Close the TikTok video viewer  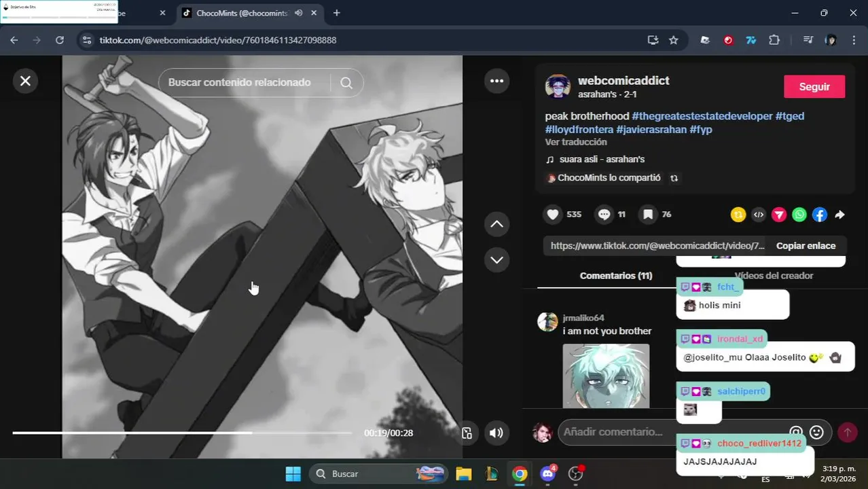[25, 81]
